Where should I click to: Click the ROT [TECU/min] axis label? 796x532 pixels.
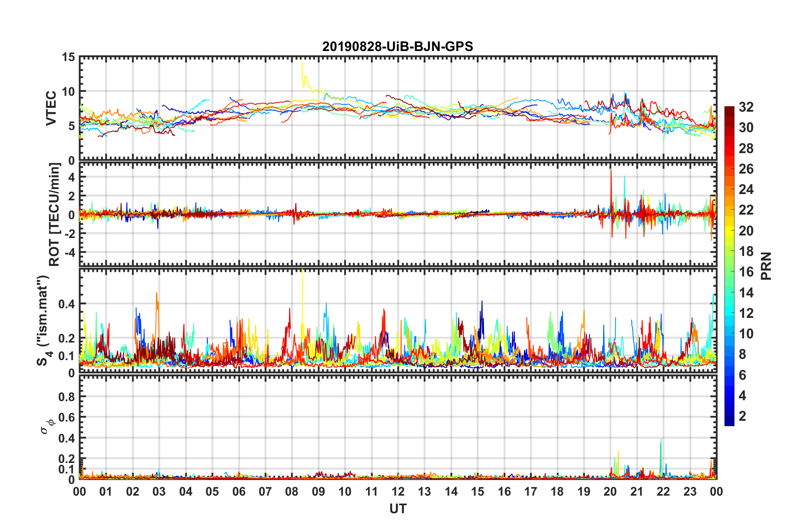(54, 214)
